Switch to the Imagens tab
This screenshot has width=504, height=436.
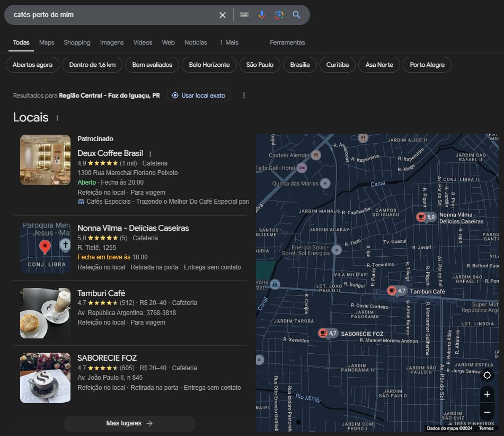pos(112,42)
